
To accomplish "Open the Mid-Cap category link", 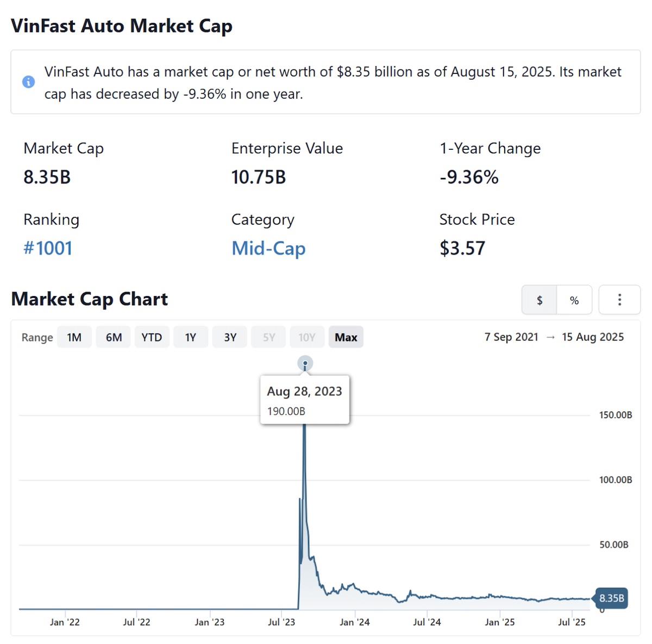I will [268, 248].
